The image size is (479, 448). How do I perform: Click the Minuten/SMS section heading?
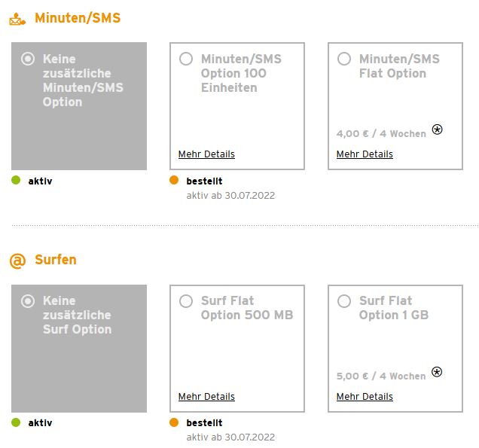click(x=78, y=18)
